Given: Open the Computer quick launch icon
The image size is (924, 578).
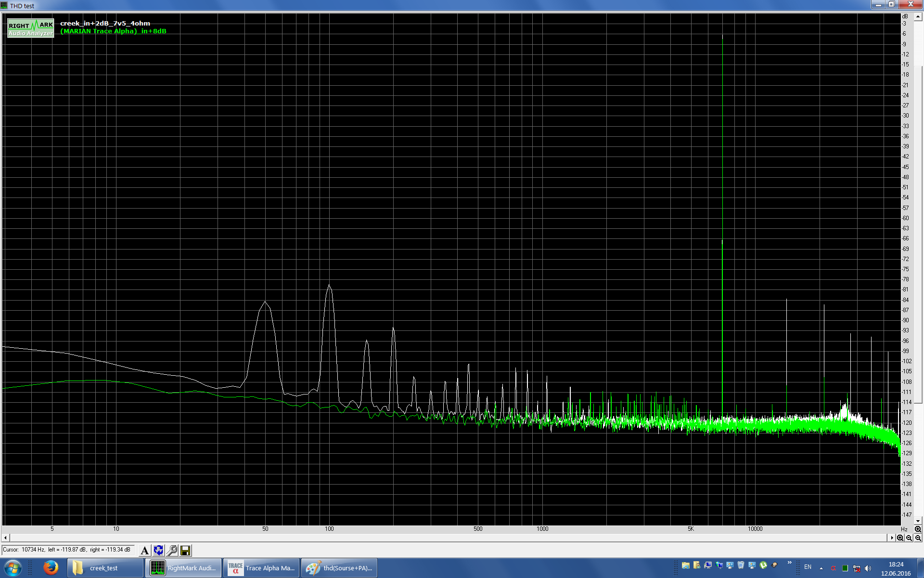Looking at the screenshot, I should tap(708, 565).
